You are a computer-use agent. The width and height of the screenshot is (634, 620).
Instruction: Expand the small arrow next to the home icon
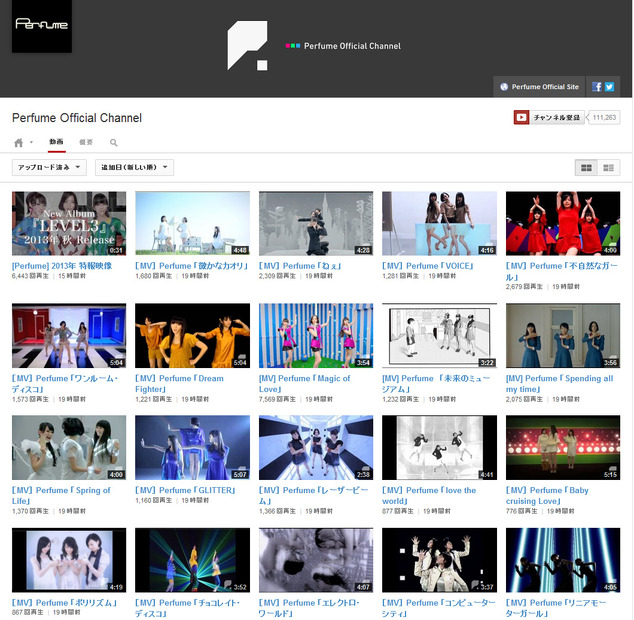(x=31, y=142)
